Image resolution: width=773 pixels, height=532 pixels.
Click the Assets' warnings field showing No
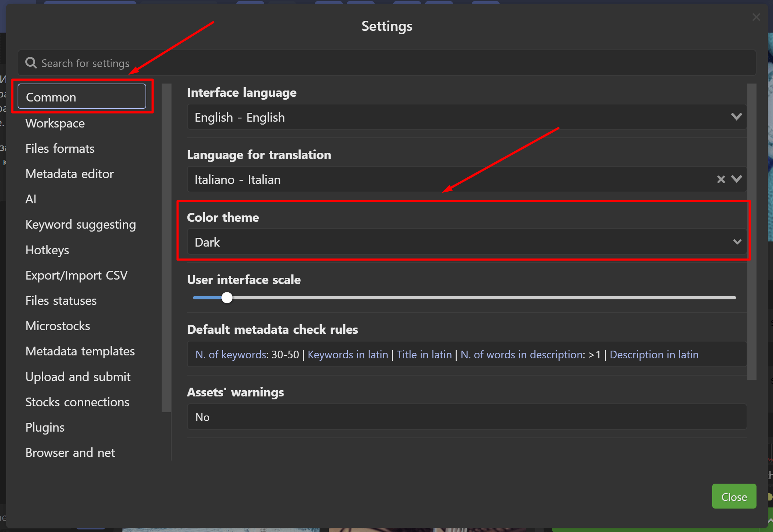click(466, 417)
